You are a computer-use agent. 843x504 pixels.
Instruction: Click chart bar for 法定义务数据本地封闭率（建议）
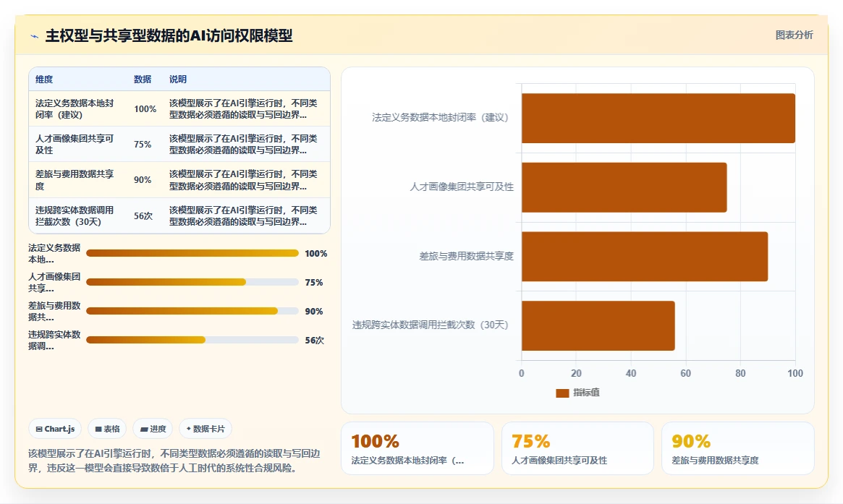tap(658, 118)
